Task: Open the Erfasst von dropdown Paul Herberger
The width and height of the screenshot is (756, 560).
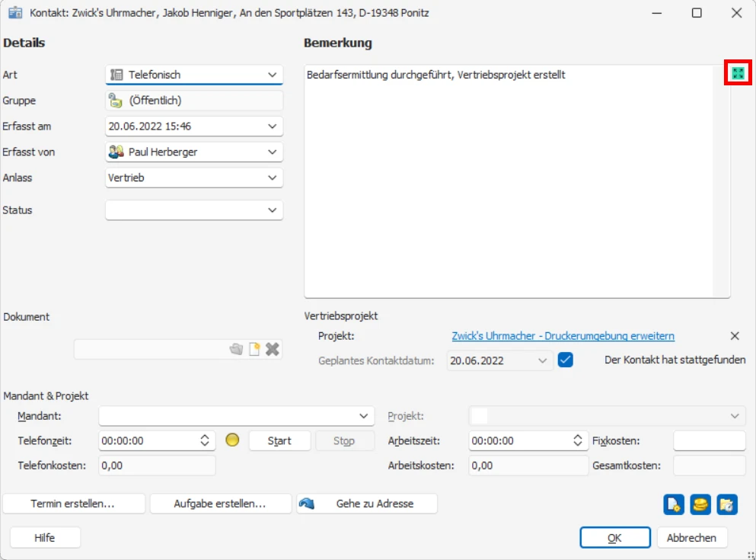Action: click(x=194, y=152)
